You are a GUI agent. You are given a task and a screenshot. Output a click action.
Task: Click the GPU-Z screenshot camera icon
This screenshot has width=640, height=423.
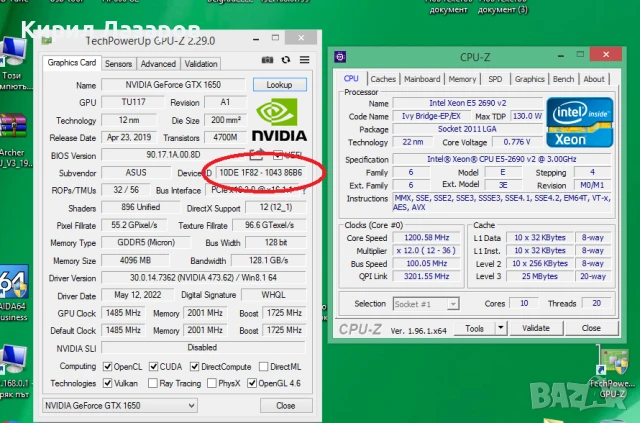(267, 60)
